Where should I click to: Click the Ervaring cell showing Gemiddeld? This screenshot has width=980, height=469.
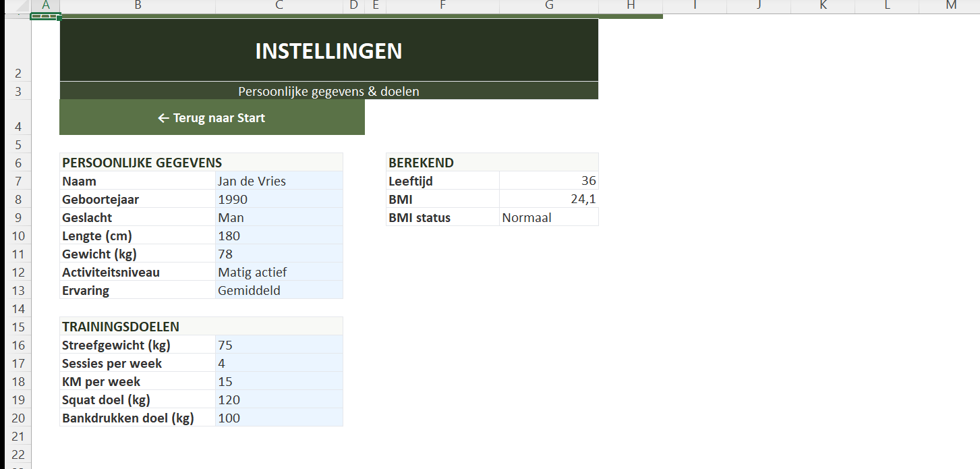click(x=279, y=290)
